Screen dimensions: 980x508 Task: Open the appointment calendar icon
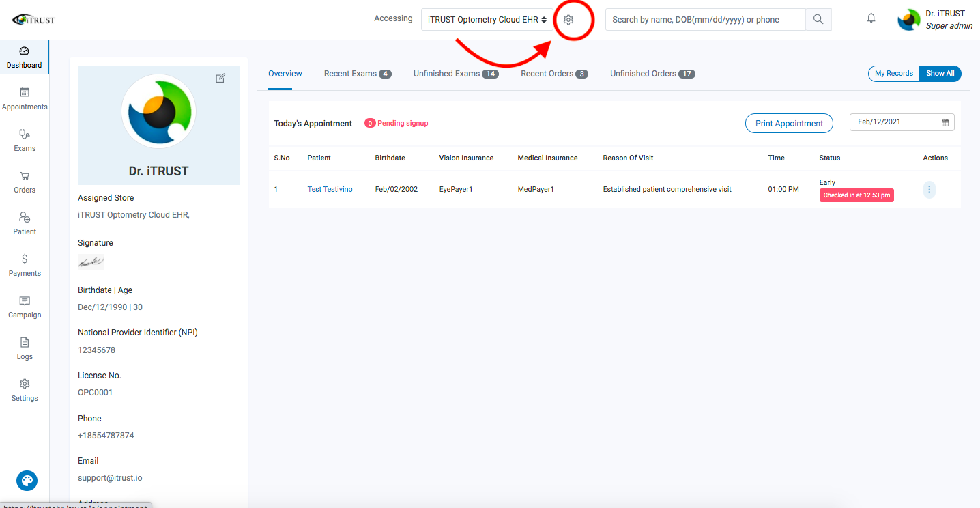click(x=945, y=122)
